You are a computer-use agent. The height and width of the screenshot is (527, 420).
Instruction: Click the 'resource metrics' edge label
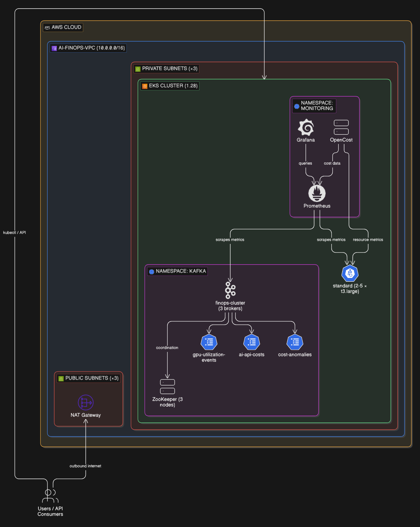click(368, 240)
